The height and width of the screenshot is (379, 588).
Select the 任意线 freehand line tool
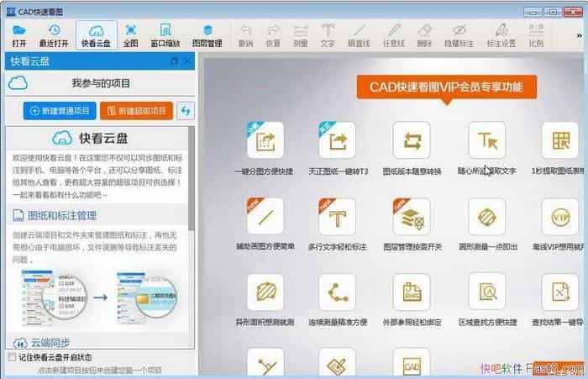tap(394, 35)
